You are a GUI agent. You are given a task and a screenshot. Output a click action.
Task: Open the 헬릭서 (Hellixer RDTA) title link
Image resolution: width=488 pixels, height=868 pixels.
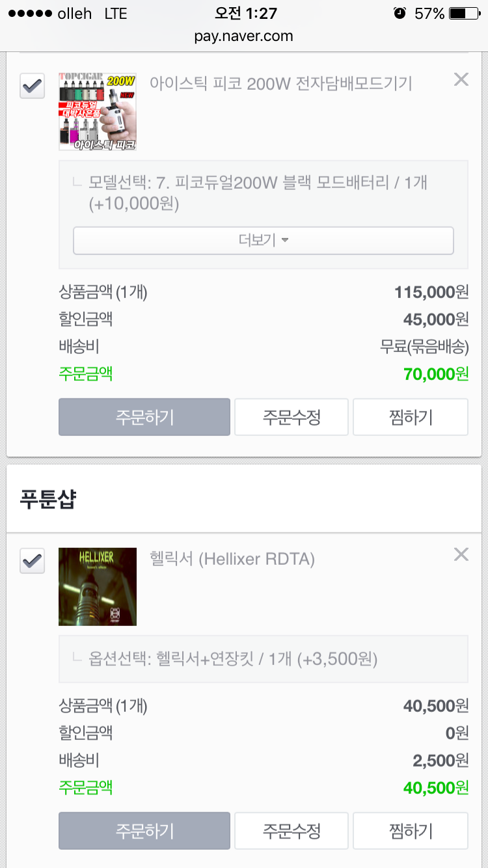click(x=232, y=559)
